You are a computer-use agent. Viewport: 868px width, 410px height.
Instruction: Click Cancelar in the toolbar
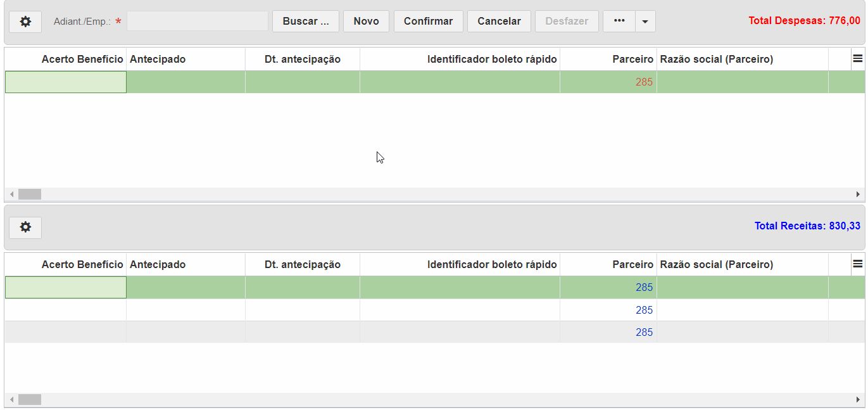[x=500, y=22]
